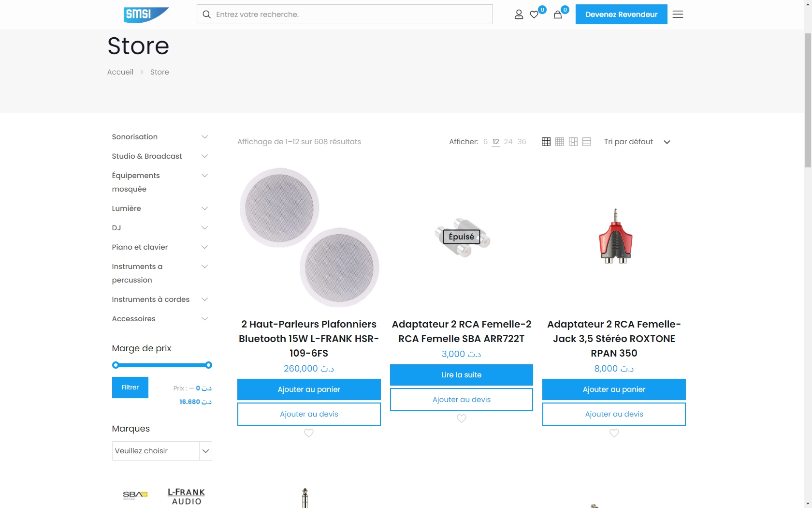Open the Accessoires category link

tap(134, 319)
